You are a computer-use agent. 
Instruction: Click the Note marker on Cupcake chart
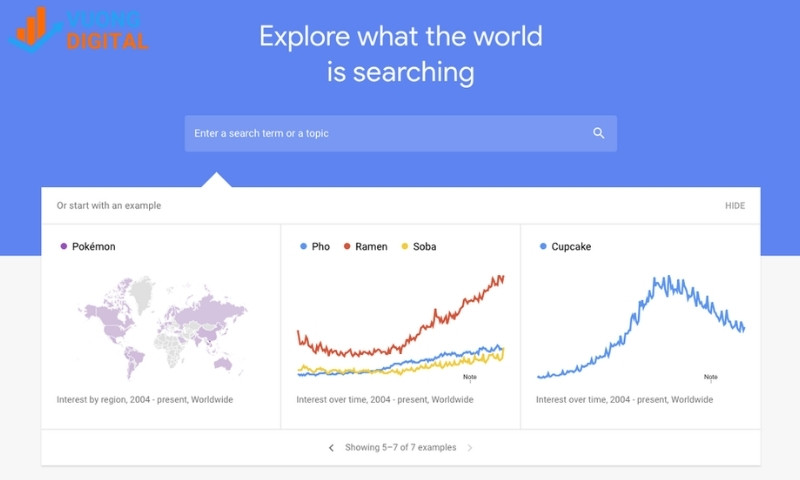pos(711,378)
